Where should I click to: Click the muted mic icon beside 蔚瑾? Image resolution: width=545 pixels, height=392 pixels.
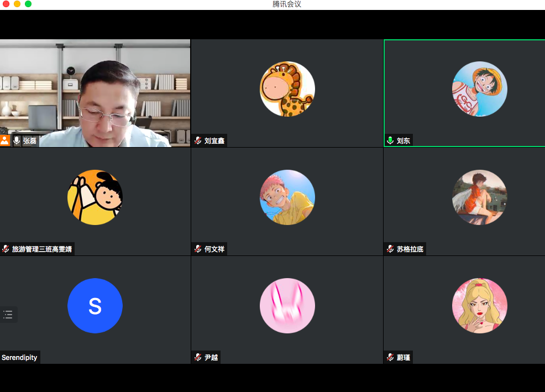pyautogui.click(x=390, y=357)
